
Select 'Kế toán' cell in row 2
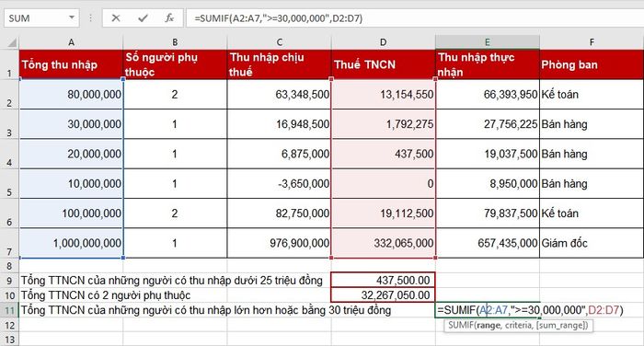[592, 94]
